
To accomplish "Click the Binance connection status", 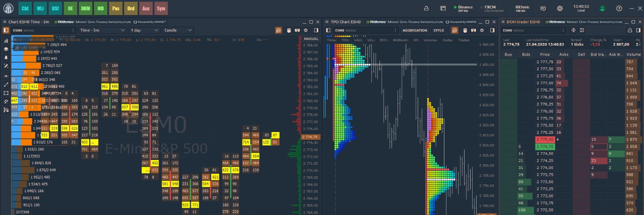I will tap(463, 8).
